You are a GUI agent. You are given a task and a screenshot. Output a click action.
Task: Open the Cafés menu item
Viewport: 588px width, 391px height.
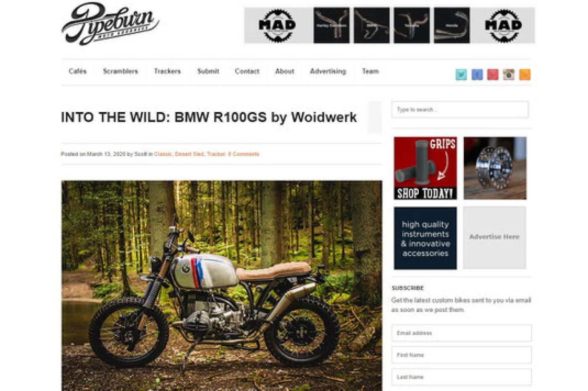[78, 71]
